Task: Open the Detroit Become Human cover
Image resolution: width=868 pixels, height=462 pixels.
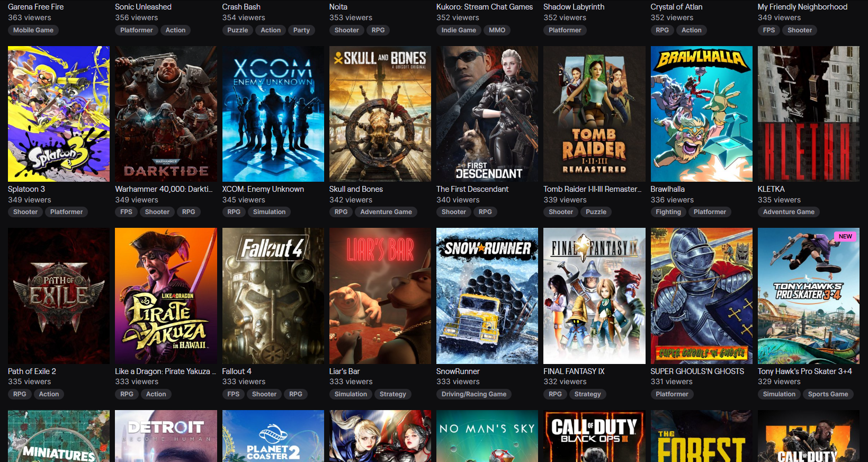Action: pyautogui.click(x=166, y=436)
